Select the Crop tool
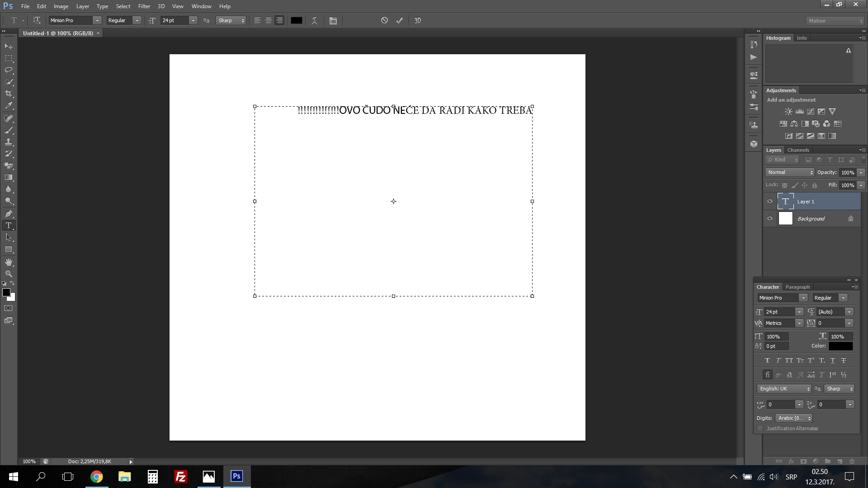 9,94
